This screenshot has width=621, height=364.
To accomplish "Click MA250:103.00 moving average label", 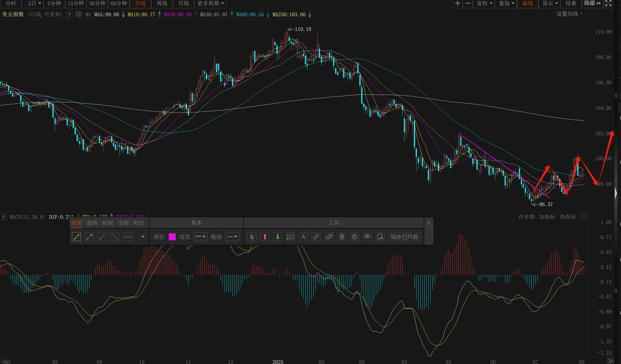I will 289,15.
